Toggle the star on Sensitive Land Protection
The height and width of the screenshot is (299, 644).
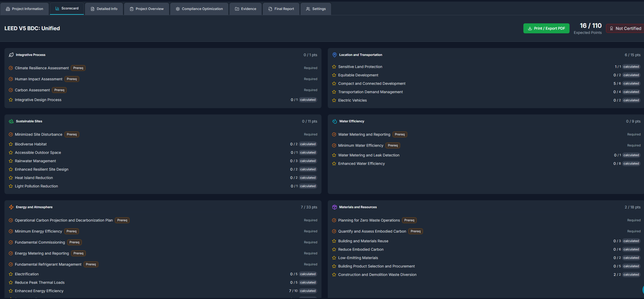point(334,66)
